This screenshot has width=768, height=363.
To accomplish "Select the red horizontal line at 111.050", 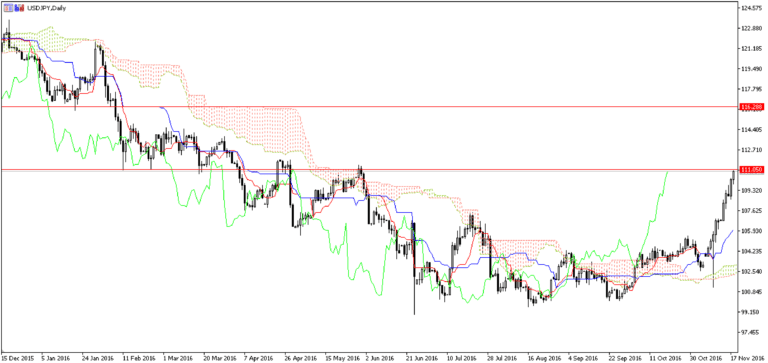I will point(369,169).
